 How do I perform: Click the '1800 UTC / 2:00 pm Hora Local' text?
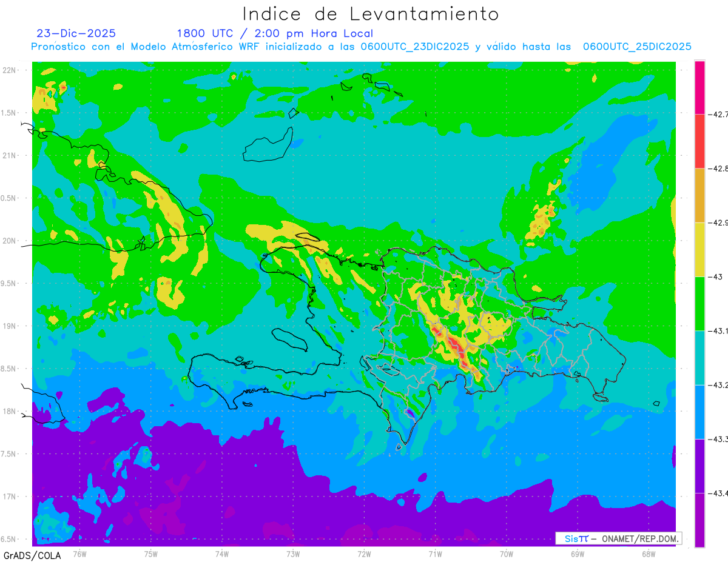click(275, 34)
